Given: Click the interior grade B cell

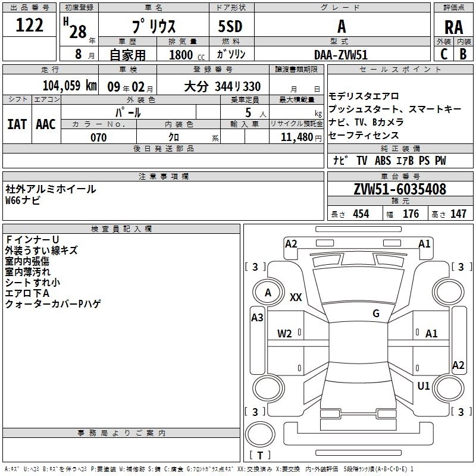Looking at the screenshot, I should [x=463, y=54].
